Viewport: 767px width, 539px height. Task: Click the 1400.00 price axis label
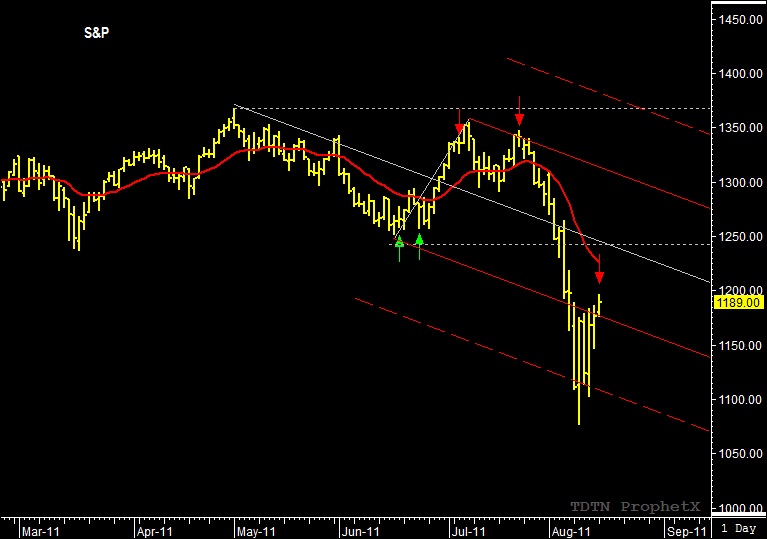click(740, 74)
